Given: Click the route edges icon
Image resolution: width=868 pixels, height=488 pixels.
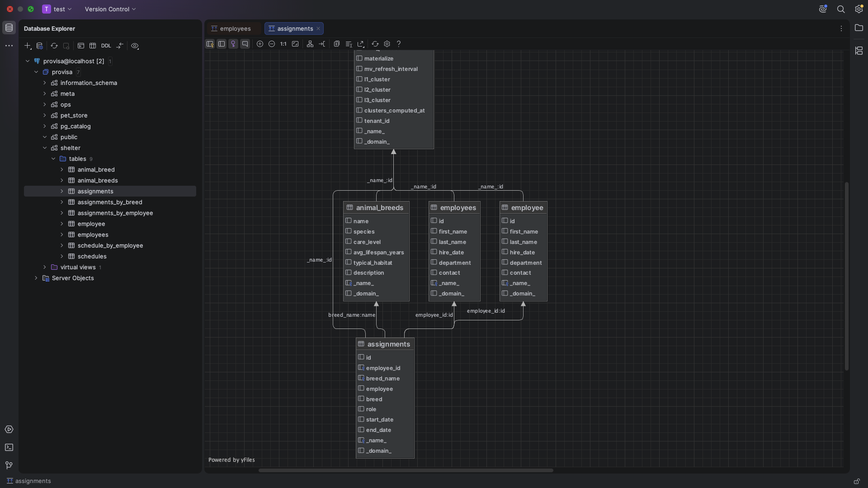Looking at the screenshot, I should [x=322, y=44].
